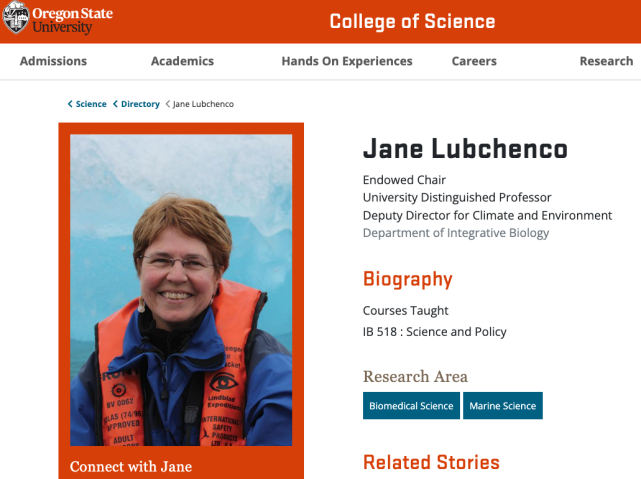The height and width of the screenshot is (479, 641).
Task: Select the Marine Science research tag
Action: pos(504,406)
